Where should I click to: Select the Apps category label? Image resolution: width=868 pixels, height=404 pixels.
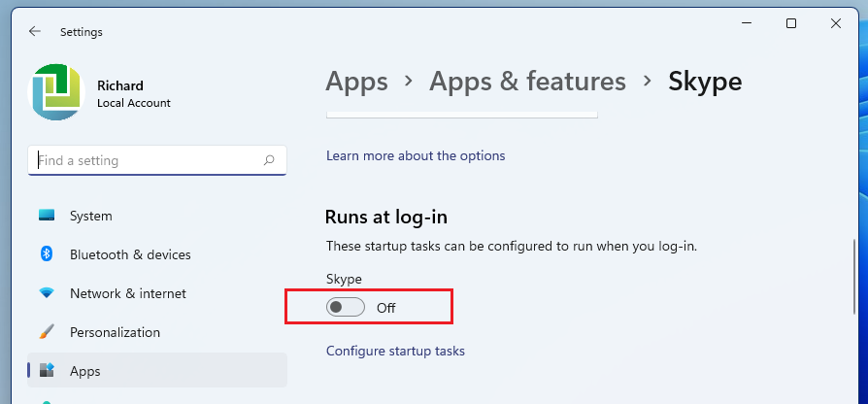[85, 371]
